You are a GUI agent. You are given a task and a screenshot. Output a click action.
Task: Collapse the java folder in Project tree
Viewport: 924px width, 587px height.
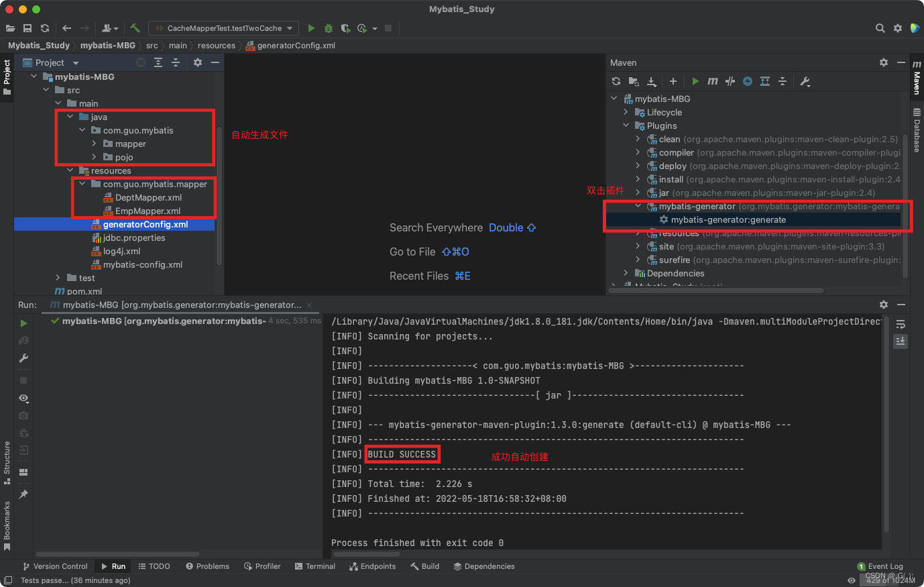pos(70,117)
